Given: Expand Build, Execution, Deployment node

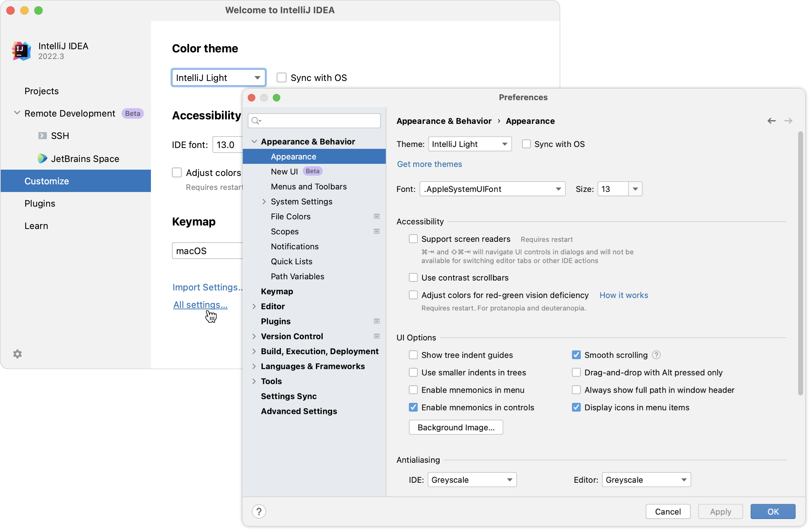Looking at the screenshot, I should pos(254,351).
